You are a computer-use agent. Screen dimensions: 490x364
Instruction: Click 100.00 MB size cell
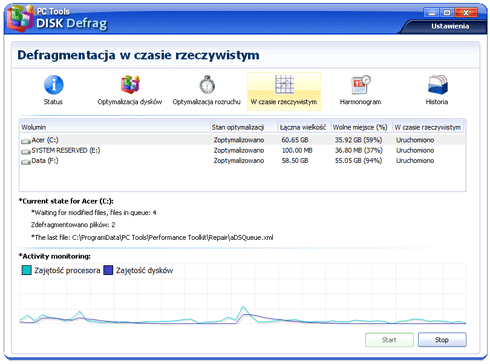(297, 150)
